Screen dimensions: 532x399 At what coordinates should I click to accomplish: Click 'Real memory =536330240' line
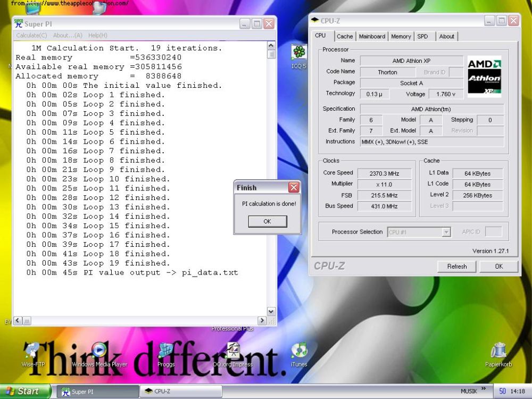point(98,57)
